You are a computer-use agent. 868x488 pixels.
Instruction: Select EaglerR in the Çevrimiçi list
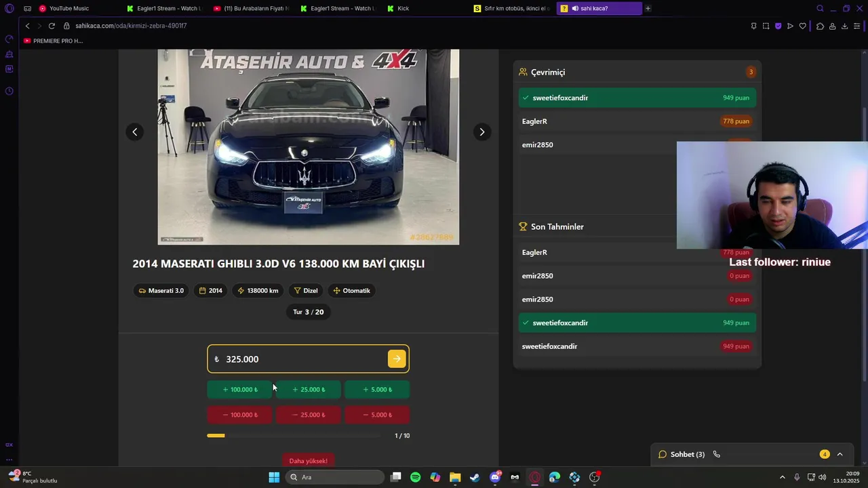click(x=637, y=121)
